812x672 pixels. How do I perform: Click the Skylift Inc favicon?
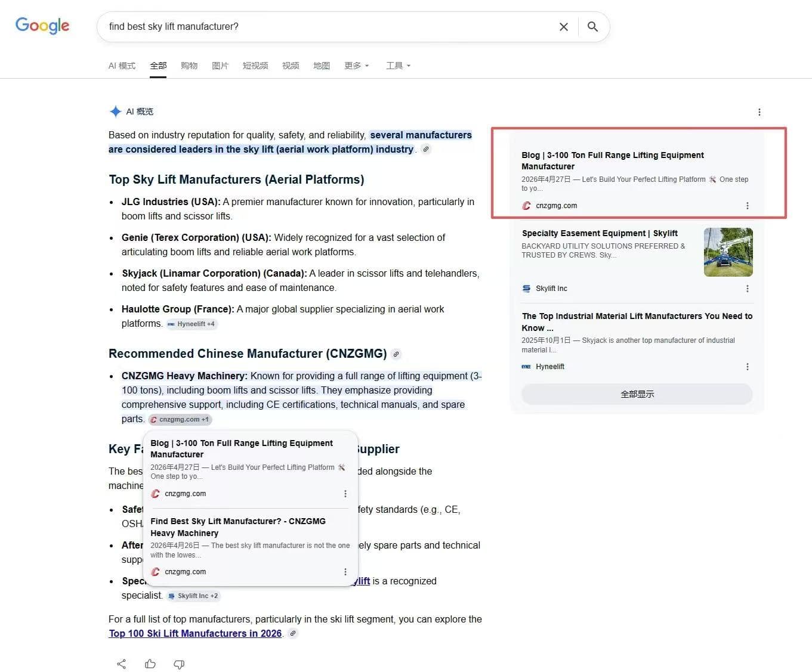(526, 289)
